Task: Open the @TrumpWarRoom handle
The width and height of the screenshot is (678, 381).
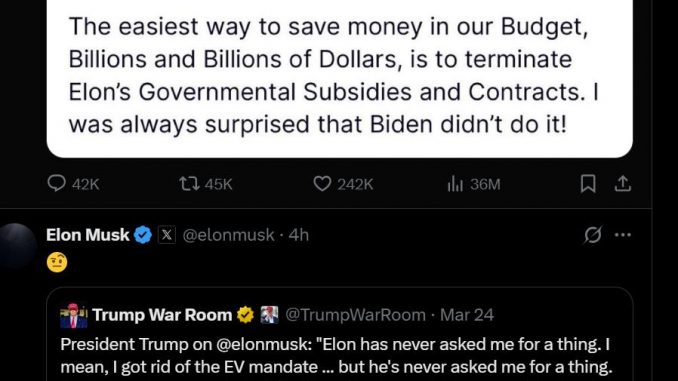Action: (355, 315)
